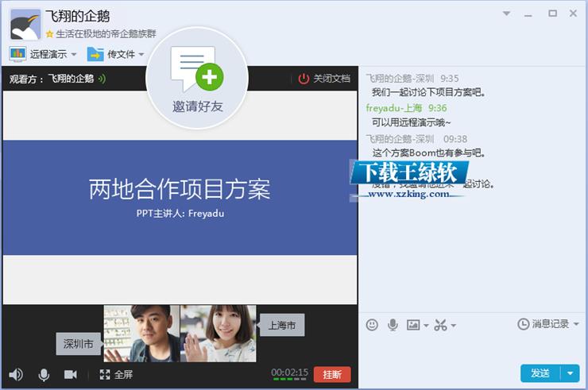Click the send picture icon
588x390 pixels.
pos(413,324)
